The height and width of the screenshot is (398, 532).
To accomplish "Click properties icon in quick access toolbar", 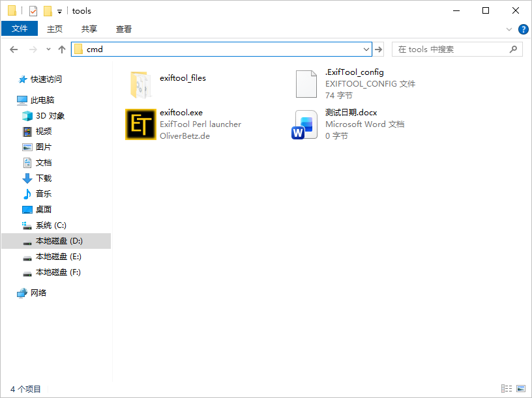I will 33,11.
